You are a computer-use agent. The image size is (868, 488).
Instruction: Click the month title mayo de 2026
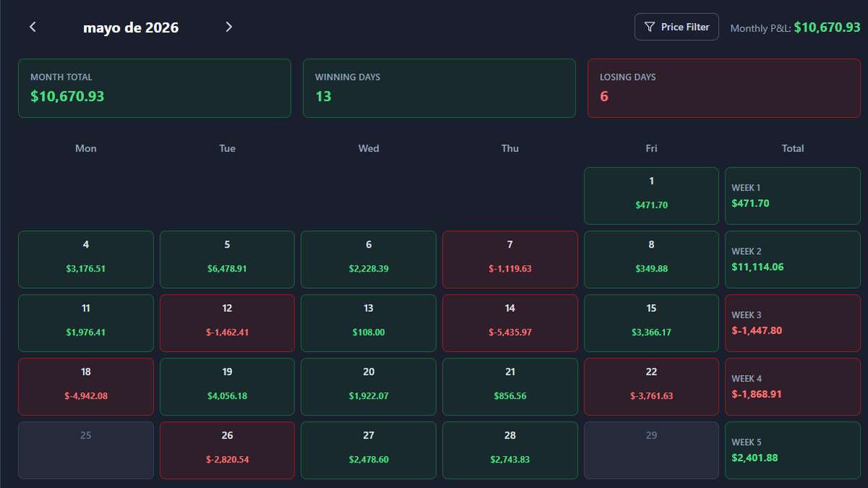click(x=131, y=28)
